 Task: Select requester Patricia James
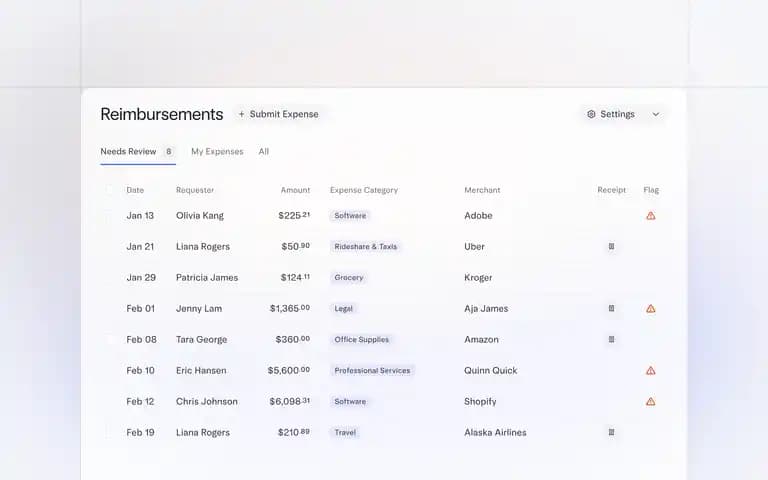click(207, 278)
